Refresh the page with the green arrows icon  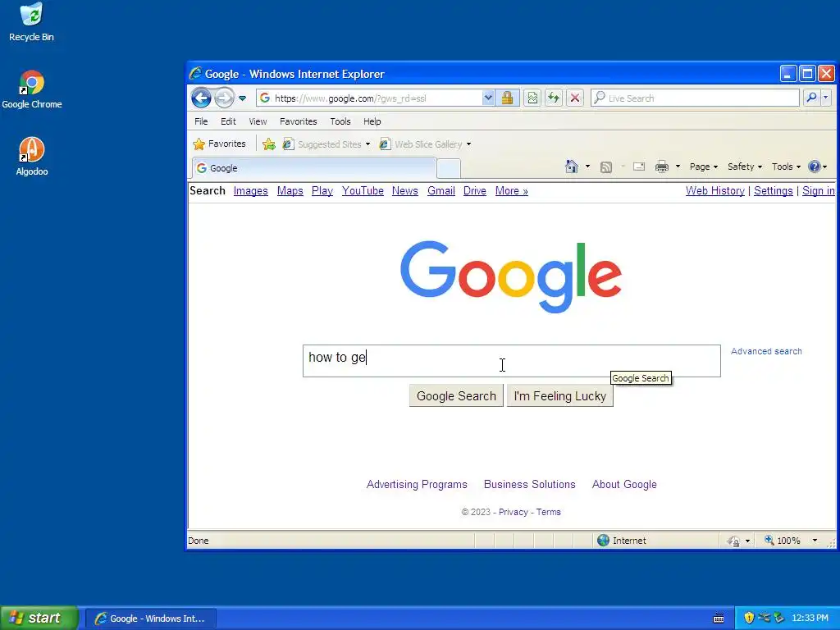pos(554,98)
